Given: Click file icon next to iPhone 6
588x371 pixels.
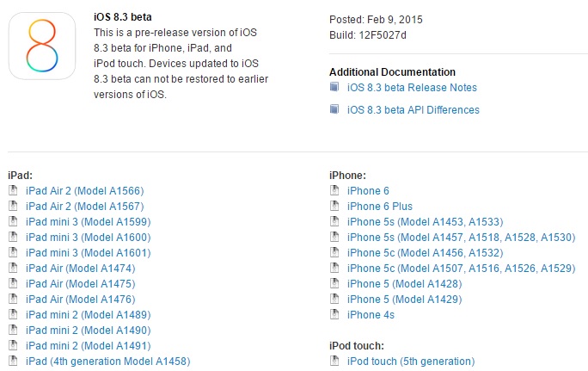Looking at the screenshot, I should pos(334,190).
